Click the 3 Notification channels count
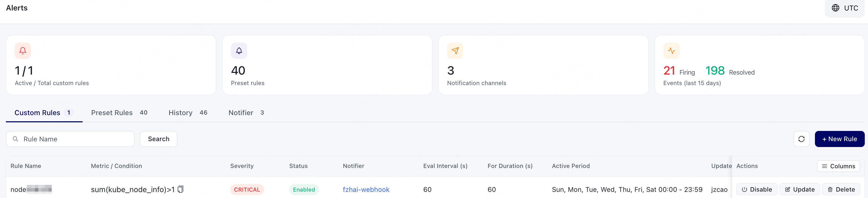The width and height of the screenshot is (868, 198). tap(451, 71)
